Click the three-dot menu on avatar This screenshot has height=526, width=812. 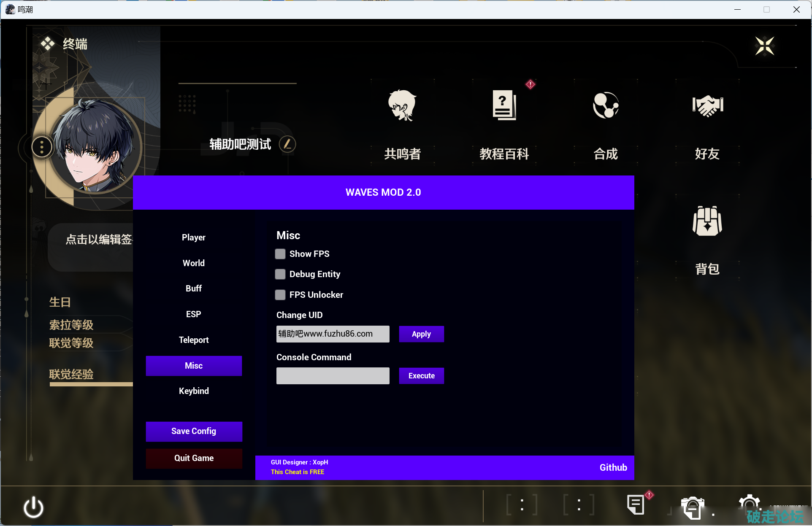tap(42, 147)
